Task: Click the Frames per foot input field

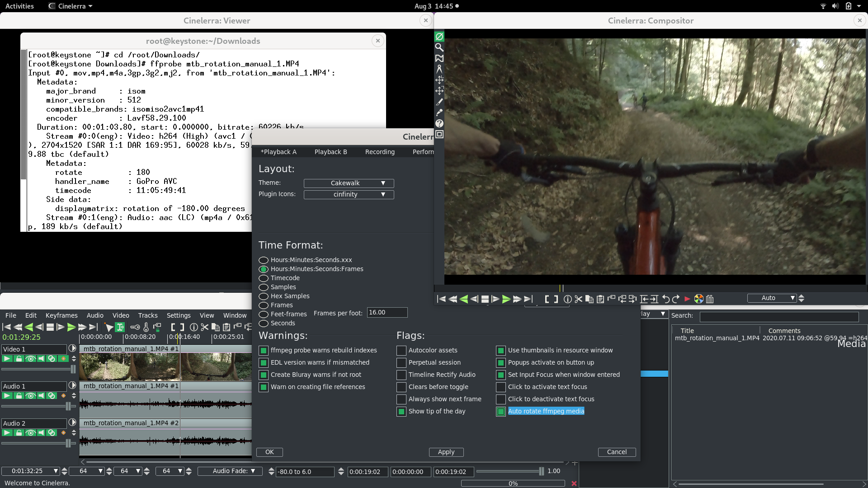Action: (387, 313)
